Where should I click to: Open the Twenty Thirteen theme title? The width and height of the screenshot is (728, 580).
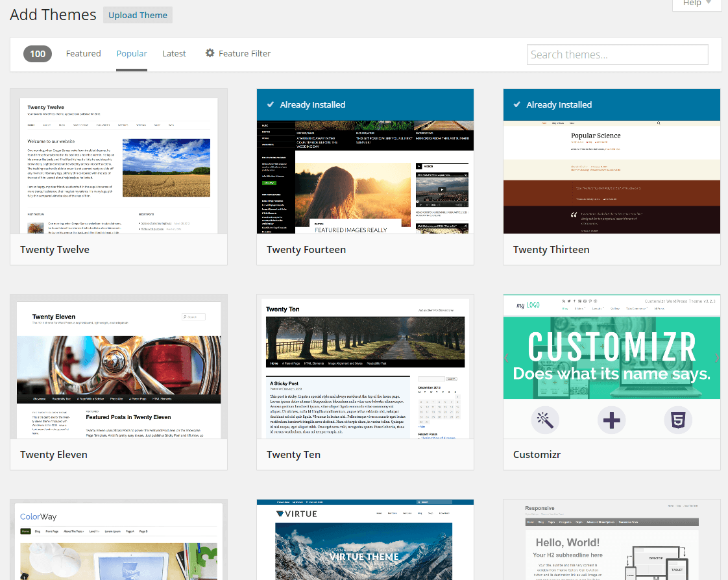551,249
